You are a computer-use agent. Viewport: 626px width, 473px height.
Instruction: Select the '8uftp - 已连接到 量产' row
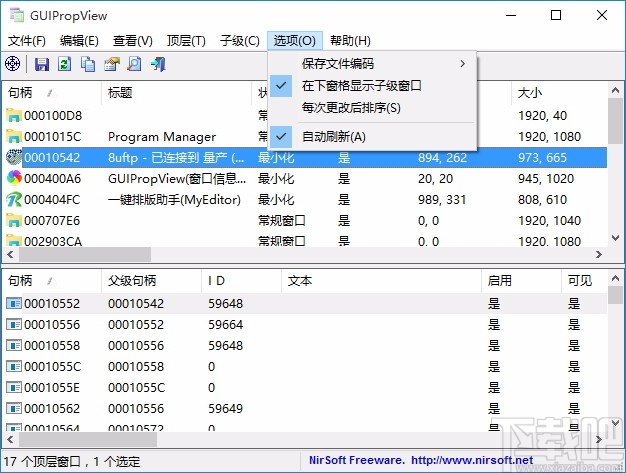click(x=305, y=158)
